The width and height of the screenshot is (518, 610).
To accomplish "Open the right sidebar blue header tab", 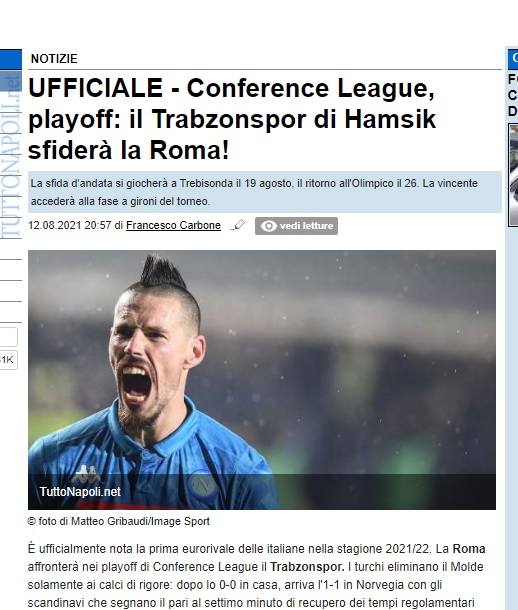I will (513, 60).
